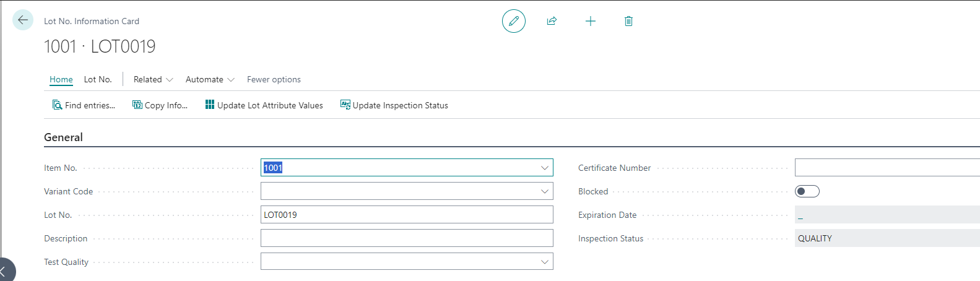The height and width of the screenshot is (281, 980).
Task: Delete record using trash icon
Action: (x=628, y=21)
